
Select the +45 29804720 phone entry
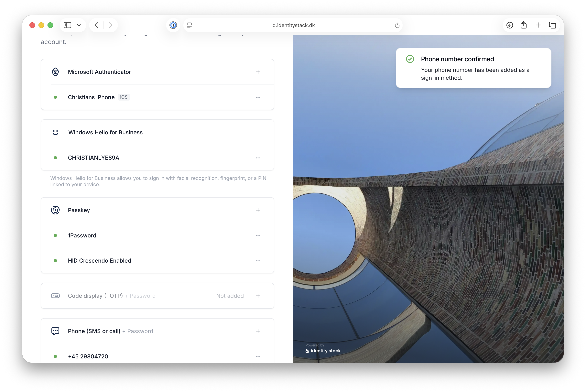tap(88, 356)
